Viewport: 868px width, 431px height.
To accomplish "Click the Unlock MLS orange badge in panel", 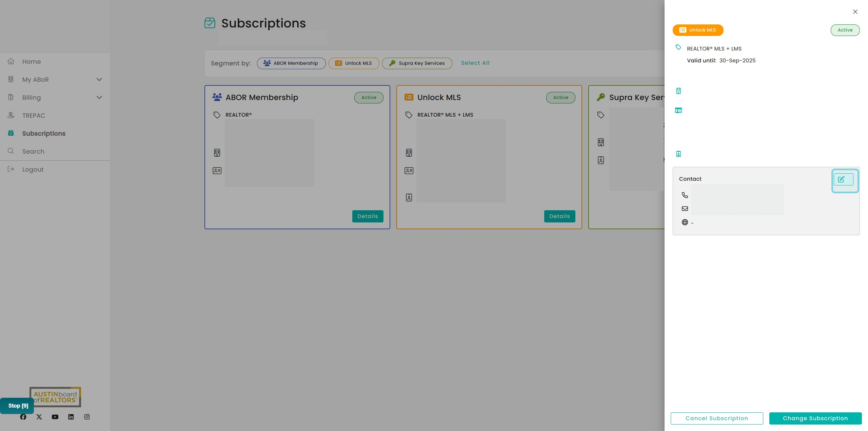I will (x=698, y=30).
